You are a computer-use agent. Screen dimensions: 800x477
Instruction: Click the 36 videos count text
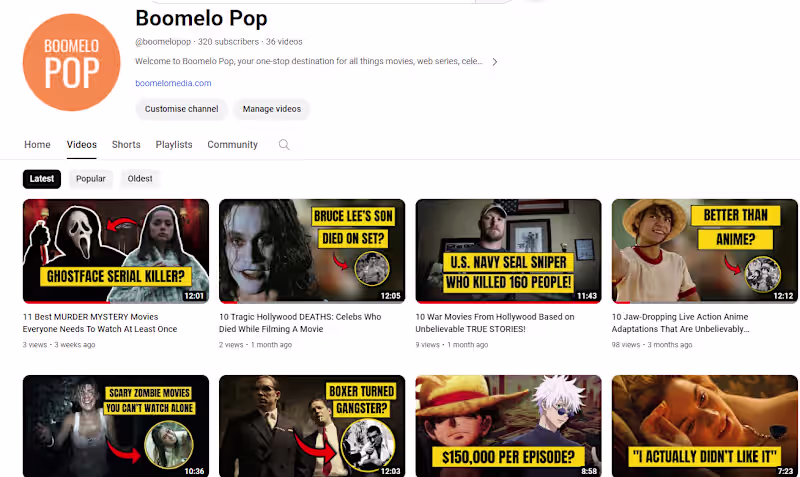coord(284,42)
